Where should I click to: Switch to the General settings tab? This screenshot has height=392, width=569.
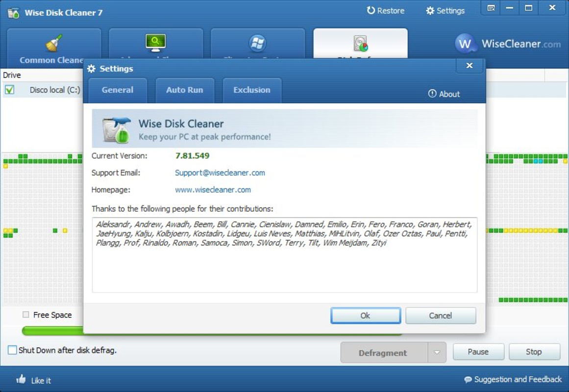click(118, 90)
